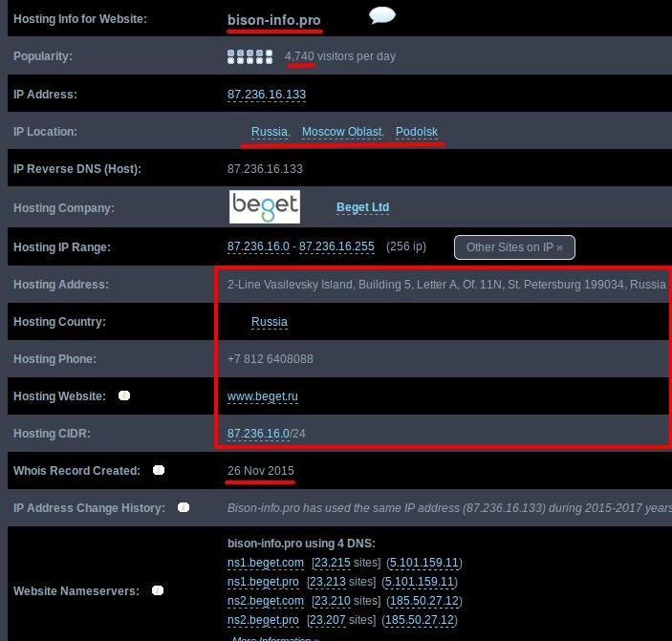The width and height of the screenshot is (672, 641).
Task: Click the Other Sites on IP button
Action: [514, 247]
